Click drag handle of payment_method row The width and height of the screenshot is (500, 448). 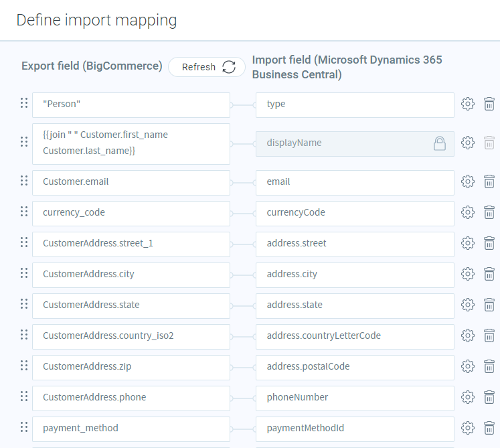point(24,427)
